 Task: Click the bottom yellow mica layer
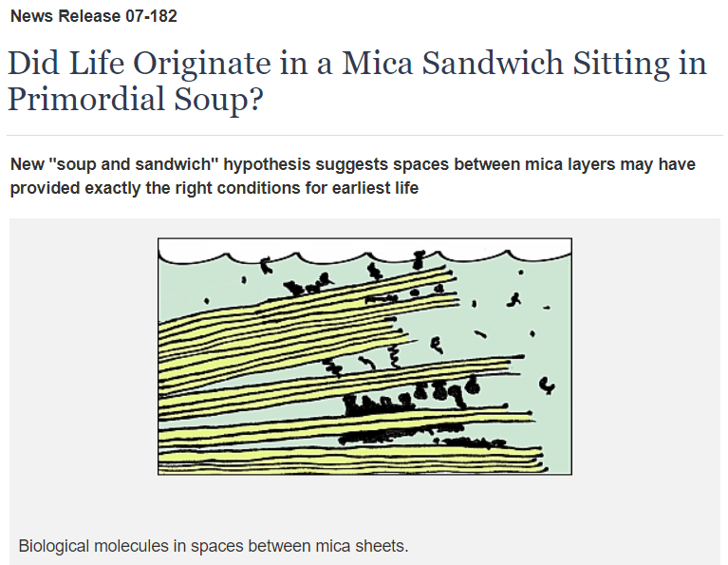point(350,466)
